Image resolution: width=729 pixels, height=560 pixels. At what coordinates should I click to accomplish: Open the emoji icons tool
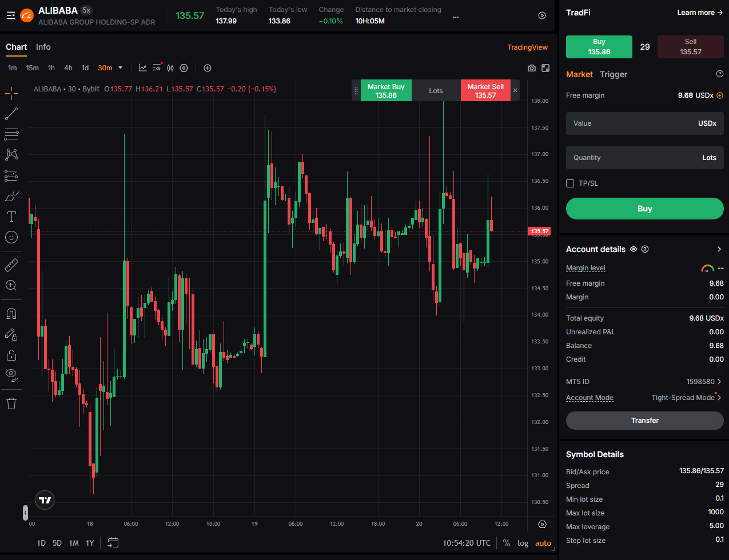tap(11, 237)
